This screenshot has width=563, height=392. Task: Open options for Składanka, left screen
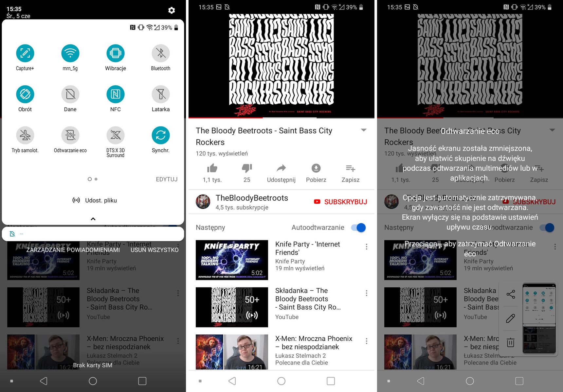coord(178,293)
